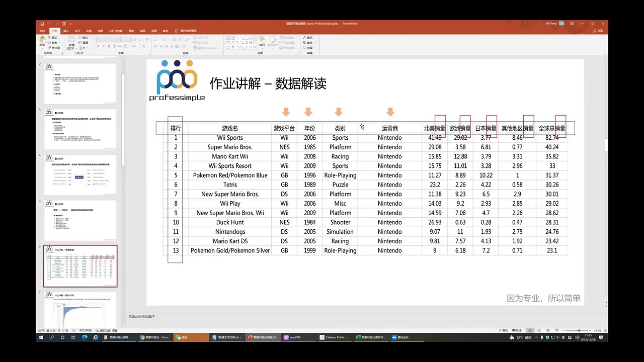This screenshot has height=362, width=644.
Task: Switch to the 设计 (Design) tab
Action: 77,31
